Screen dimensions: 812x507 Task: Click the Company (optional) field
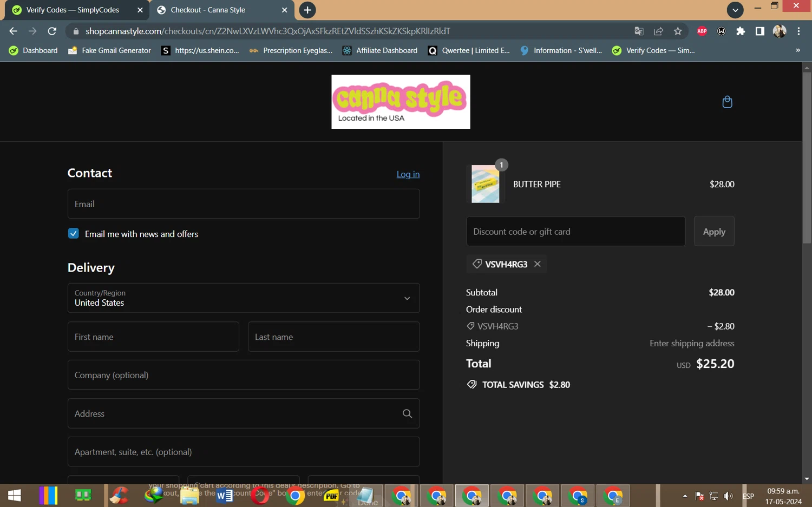244,375
